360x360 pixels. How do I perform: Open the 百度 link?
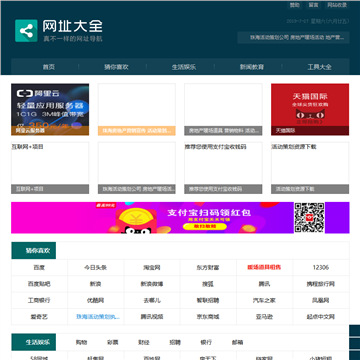click(39, 267)
